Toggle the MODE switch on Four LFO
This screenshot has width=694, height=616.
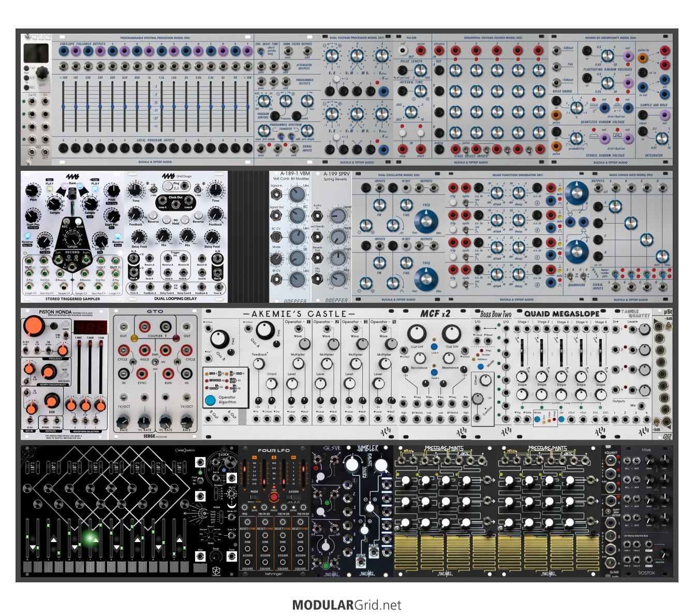254,497
